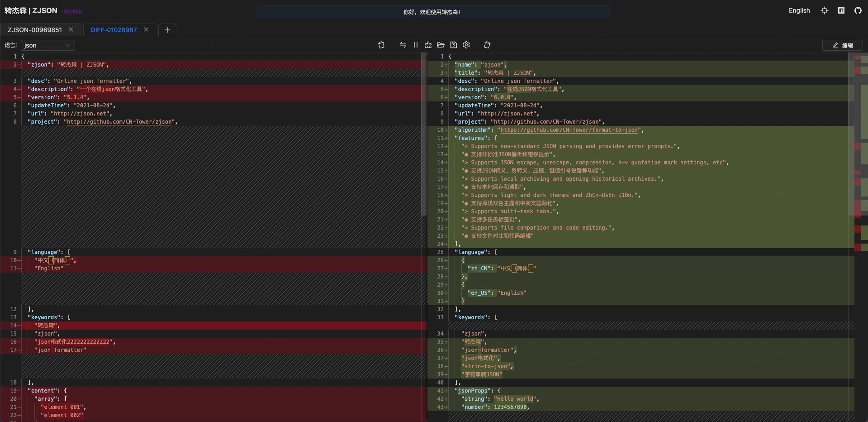Add a new tab with plus button
Screen dimensions: 868x422
[x=167, y=30]
